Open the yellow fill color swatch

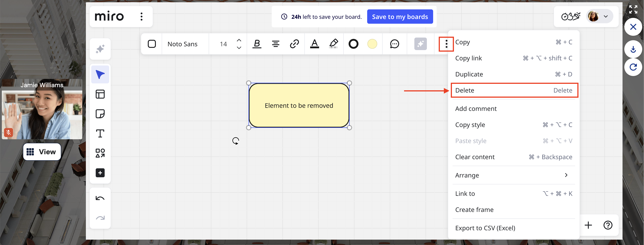(x=372, y=44)
